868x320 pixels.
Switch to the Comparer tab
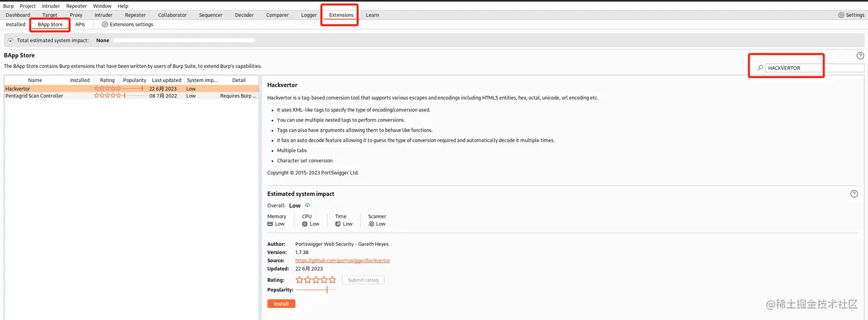tap(277, 15)
